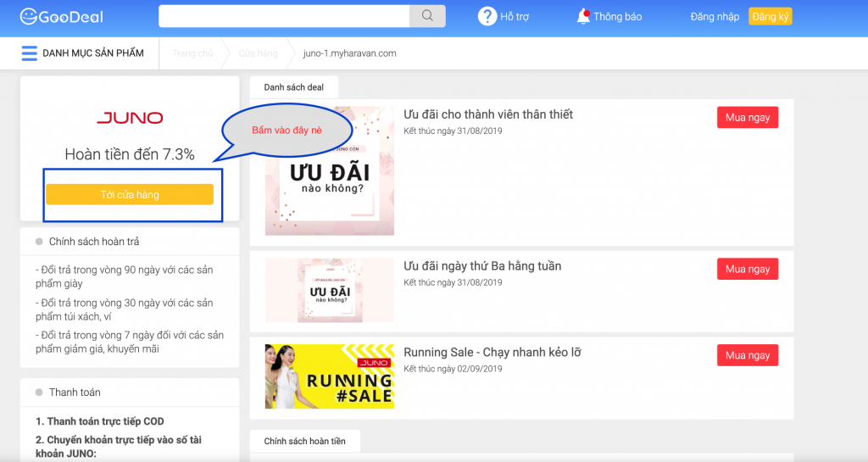Open help via question mark icon
The height and width of the screenshot is (462, 868).
(487, 17)
